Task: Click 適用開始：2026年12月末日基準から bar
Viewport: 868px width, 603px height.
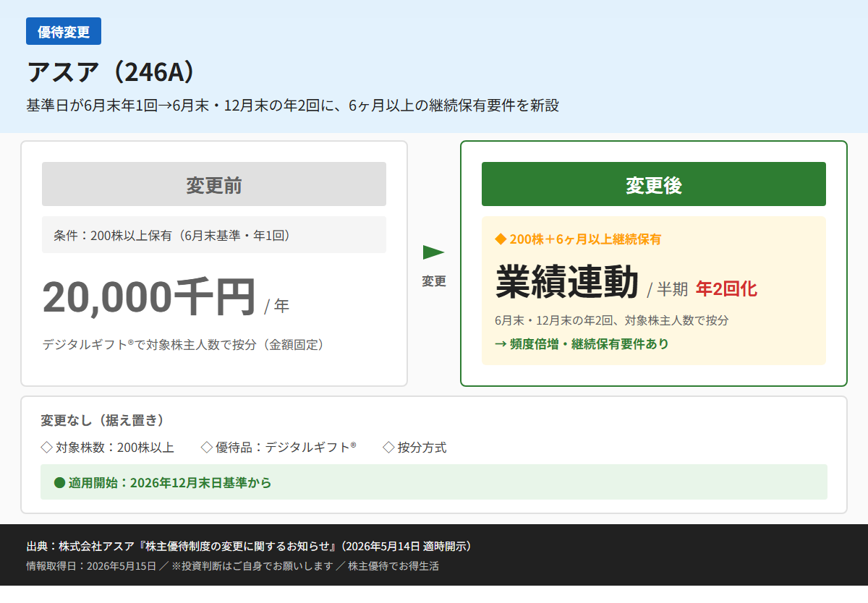Action: click(x=434, y=482)
